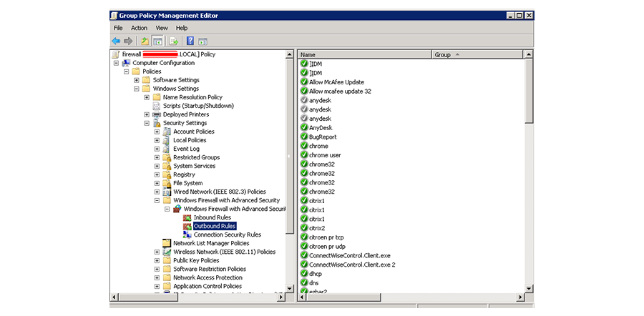This screenshot has width=644, height=316.
Task: Click green check icon of dhcp rule
Action: click(x=304, y=274)
